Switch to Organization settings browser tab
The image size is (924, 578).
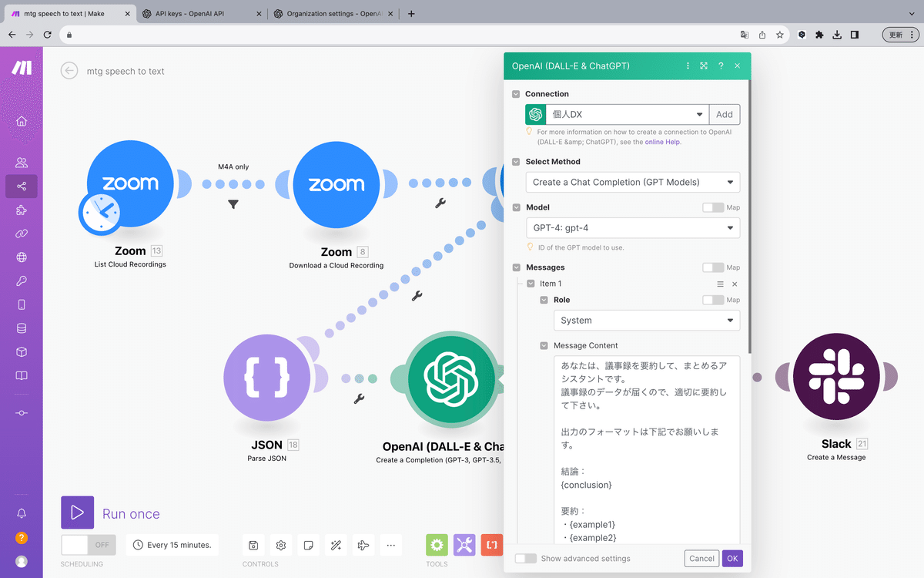333,13
